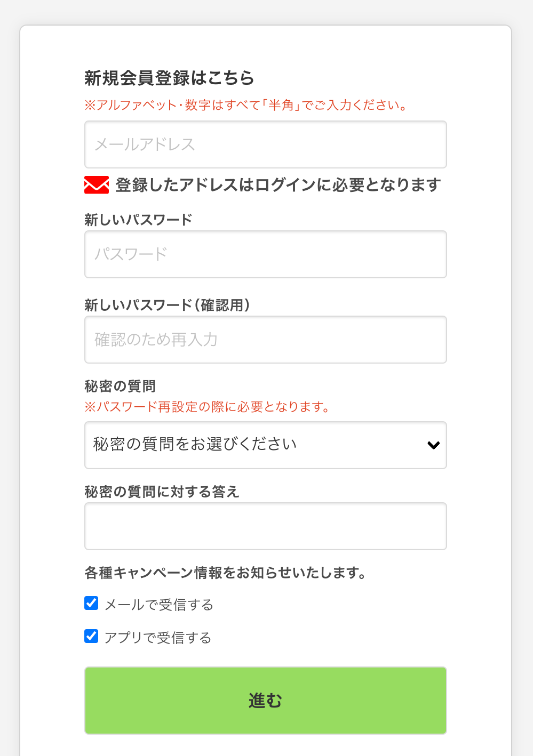533x756 pixels.
Task: Click the red envelope mail icon
Action: (97, 185)
